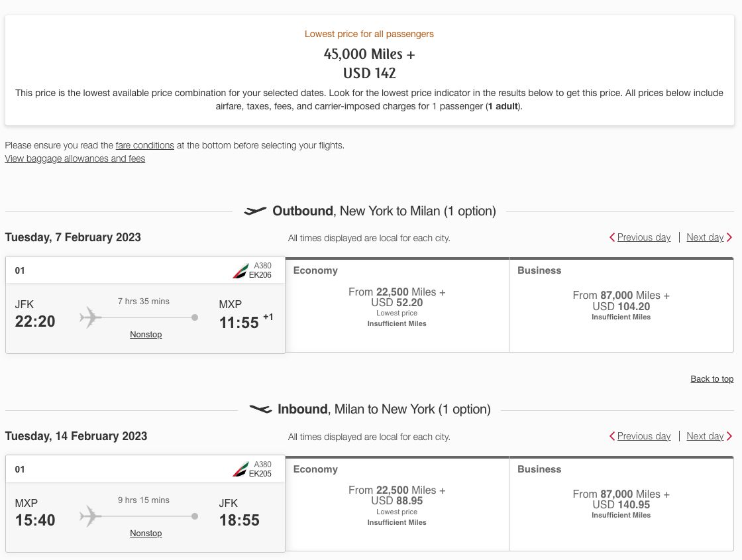Click Nonstop on the inbound MXP flight
This screenshot has height=560, width=742.
tap(145, 533)
